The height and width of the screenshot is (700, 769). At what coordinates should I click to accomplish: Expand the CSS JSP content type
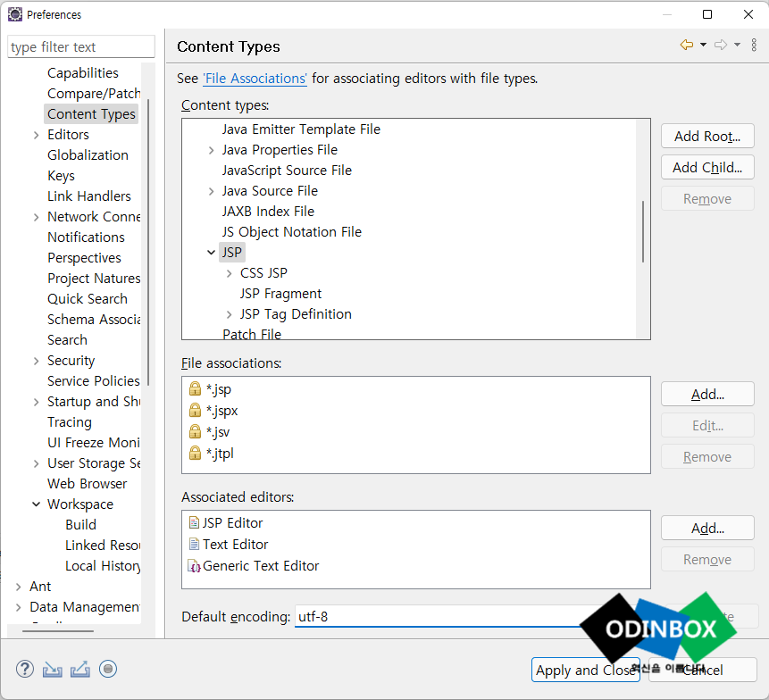click(229, 273)
